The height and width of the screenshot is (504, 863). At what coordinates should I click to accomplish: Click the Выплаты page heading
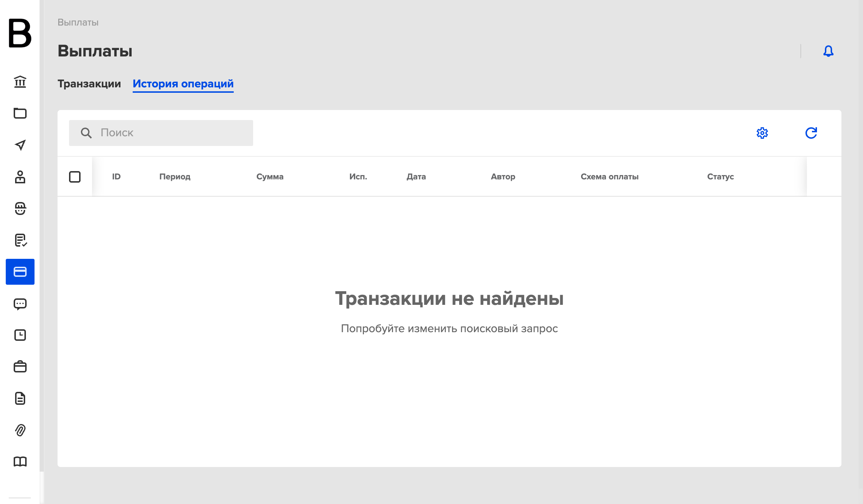(x=95, y=51)
